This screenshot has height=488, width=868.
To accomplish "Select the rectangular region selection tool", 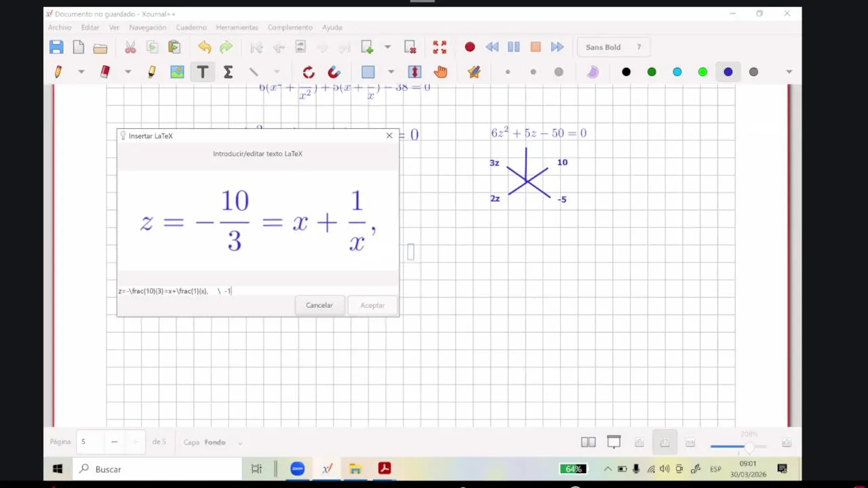I will tap(368, 72).
